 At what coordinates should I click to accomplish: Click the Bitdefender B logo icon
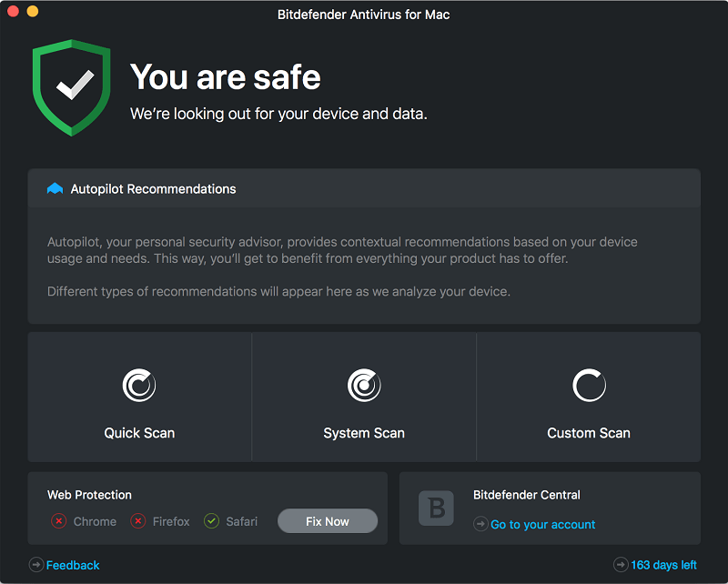436,508
